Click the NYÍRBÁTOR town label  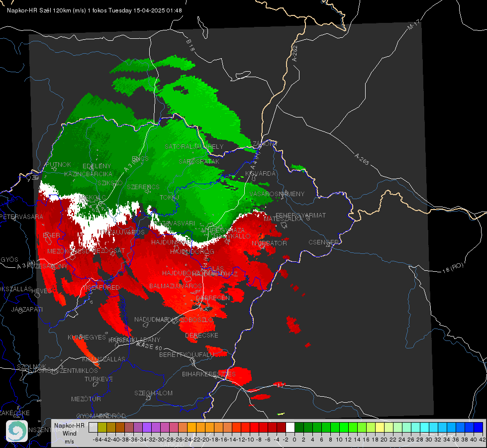point(269,243)
